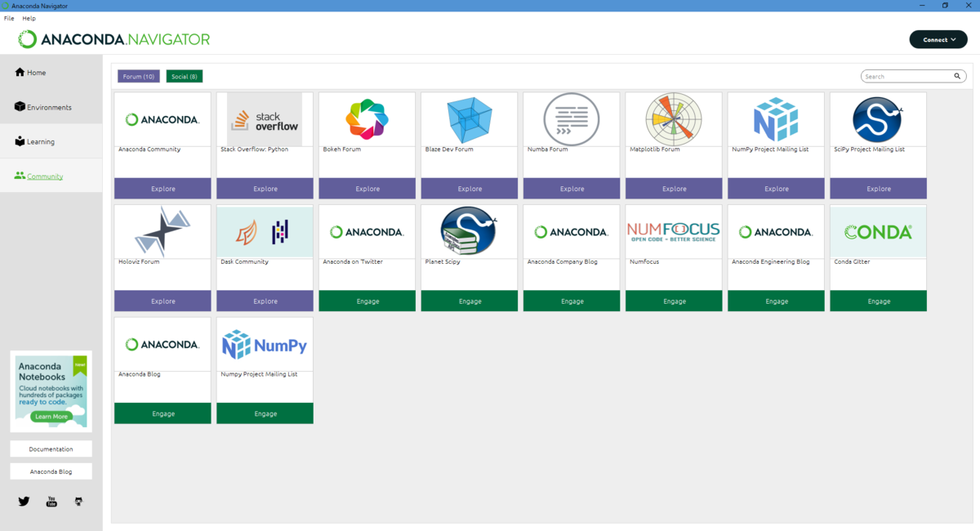Viewport: 980px width, 531px height.
Task: Click Learn More in Anaconda Notebooks ad
Action: [51, 417]
